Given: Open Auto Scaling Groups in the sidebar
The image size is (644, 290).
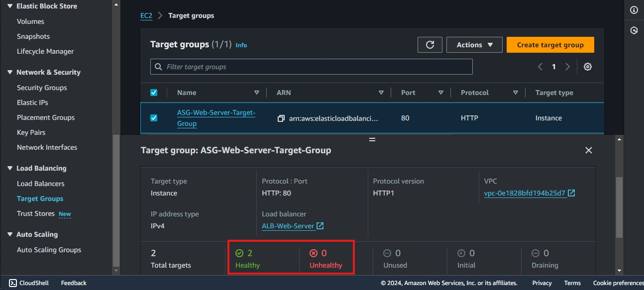Looking at the screenshot, I should (x=49, y=250).
